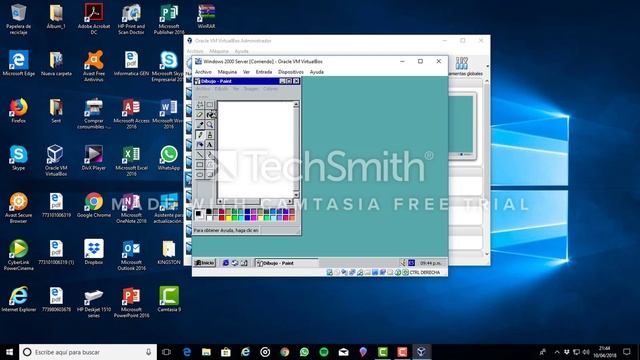Image resolution: width=640 pixels, height=360 pixels.
Task: Select the Avast Free Antivirus desktop shortcut
Action: (94, 66)
